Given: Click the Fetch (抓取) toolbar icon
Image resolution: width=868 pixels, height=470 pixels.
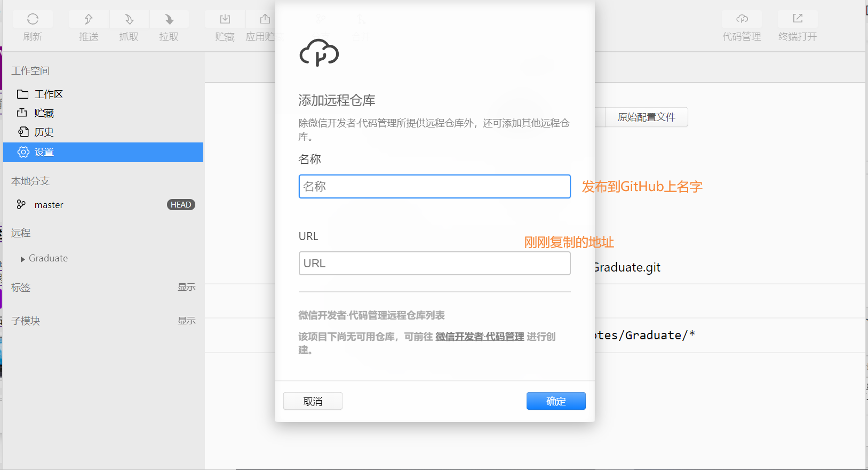Looking at the screenshot, I should click(x=129, y=19).
